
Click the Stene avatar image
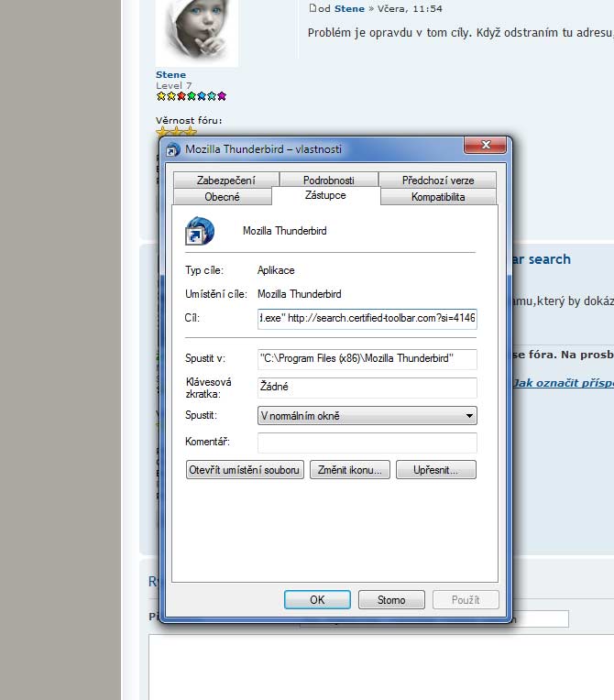(197, 32)
